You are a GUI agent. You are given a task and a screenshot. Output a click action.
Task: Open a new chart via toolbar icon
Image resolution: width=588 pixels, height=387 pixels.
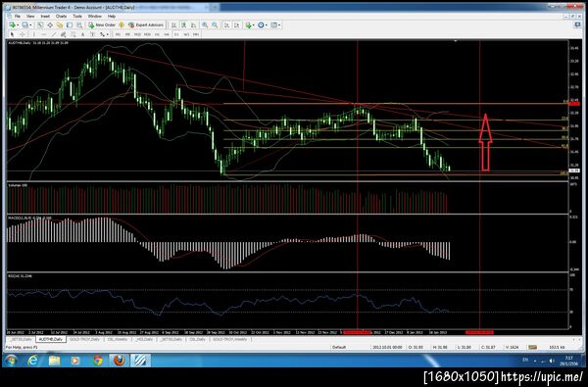click(x=13, y=25)
